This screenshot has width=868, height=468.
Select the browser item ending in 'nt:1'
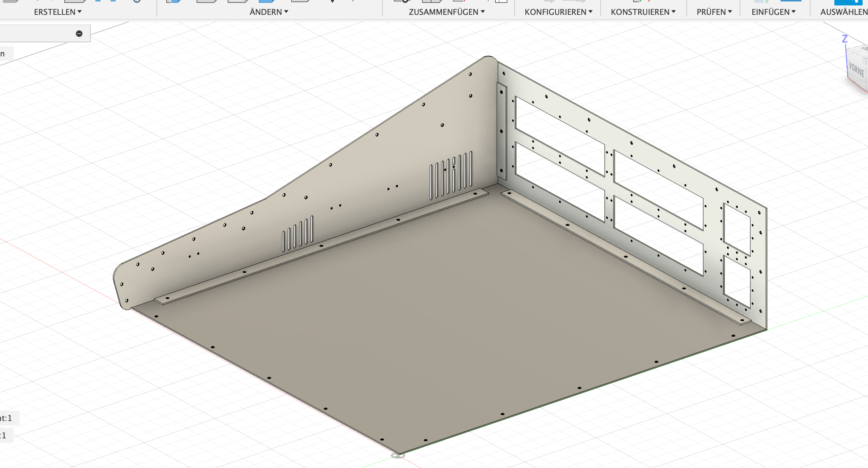pyautogui.click(x=7, y=418)
